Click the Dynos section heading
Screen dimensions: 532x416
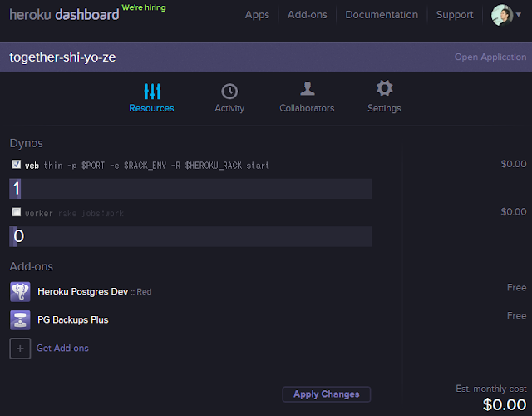[26, 143]
